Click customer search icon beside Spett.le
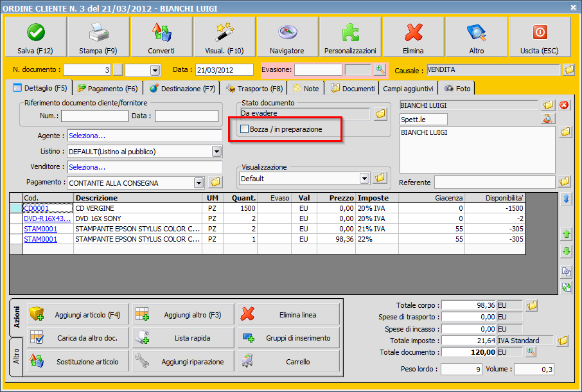 click(548, 119)
